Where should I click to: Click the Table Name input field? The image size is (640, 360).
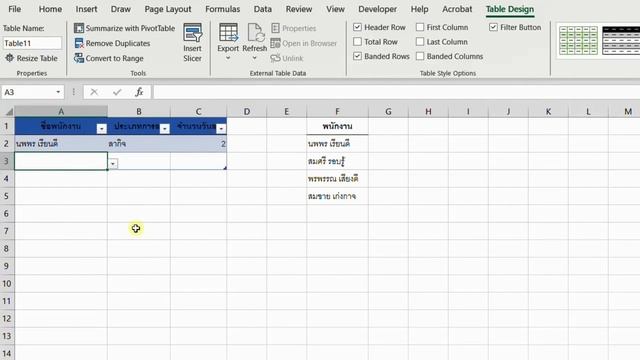click(32, 43)
